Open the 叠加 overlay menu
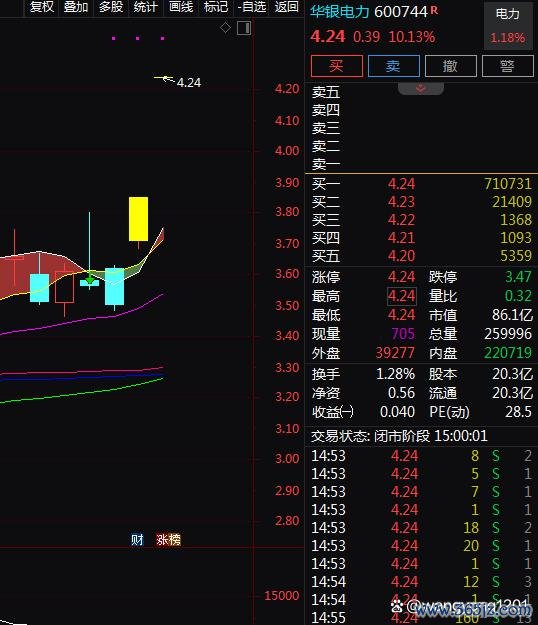This screenshot has height=625, width=538. [76, 7]
